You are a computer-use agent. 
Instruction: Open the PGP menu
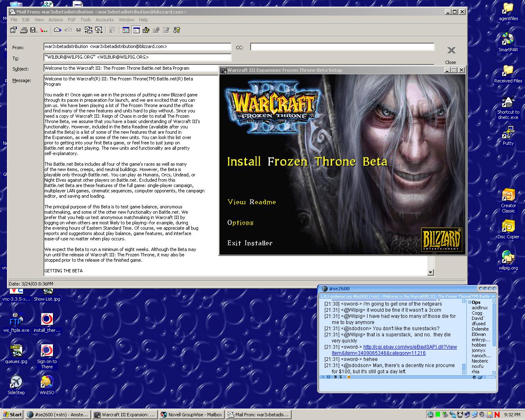72,20
